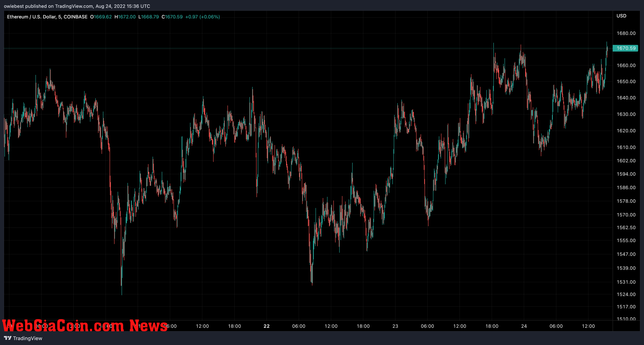The width and height of the screenshot is (644, 345).
Task: Click the 1517.00 price axis label
Action: [626, 307]
